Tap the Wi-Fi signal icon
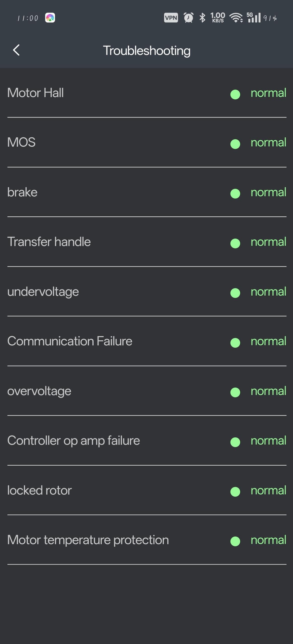The height and width of the screenshot is (644, 293). coord(236,18)
